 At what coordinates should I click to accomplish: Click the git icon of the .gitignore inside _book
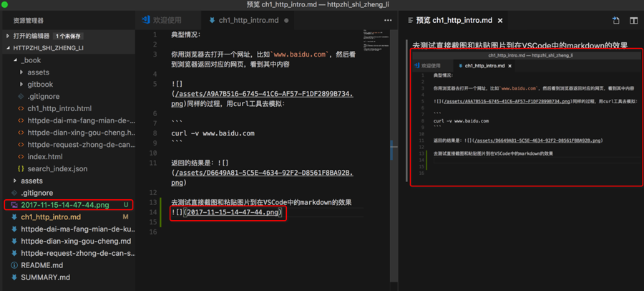point(21,96)
